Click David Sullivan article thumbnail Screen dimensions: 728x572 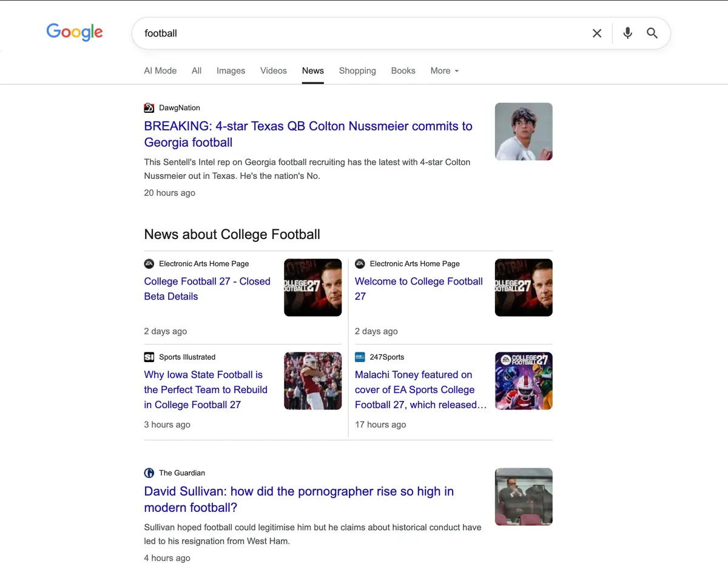coord(524,497)
